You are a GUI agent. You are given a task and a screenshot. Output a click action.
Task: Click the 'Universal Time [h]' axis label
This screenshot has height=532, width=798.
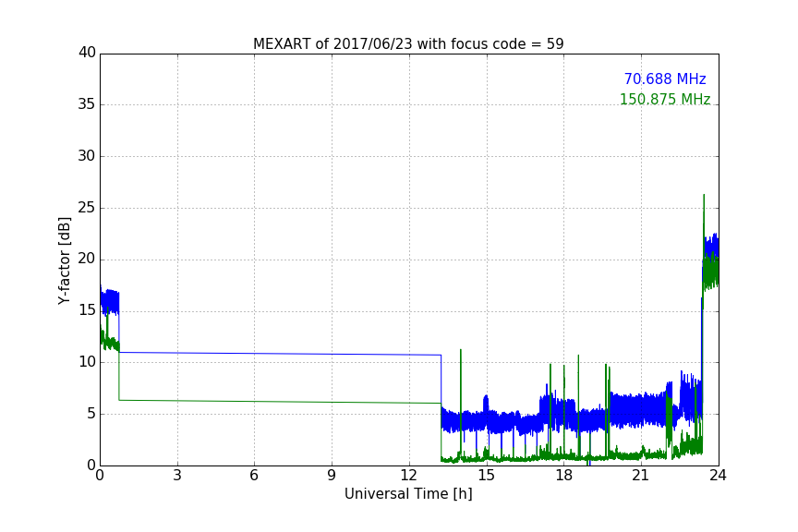tap(408, 494)
